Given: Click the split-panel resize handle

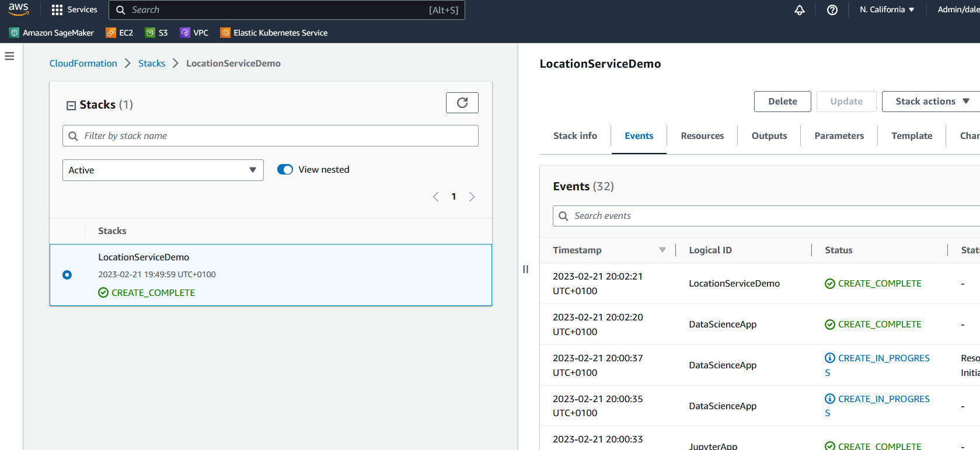Looking at the screenshot, I should (526, 269).
